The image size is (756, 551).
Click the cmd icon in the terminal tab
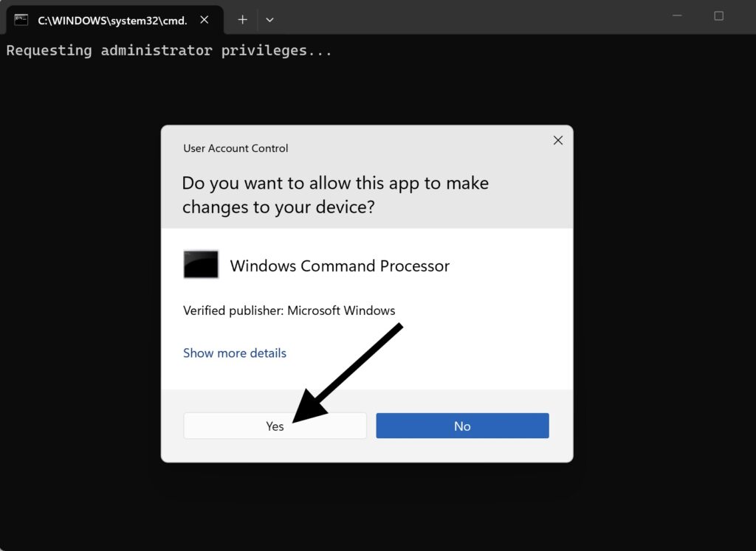(21, 20)
